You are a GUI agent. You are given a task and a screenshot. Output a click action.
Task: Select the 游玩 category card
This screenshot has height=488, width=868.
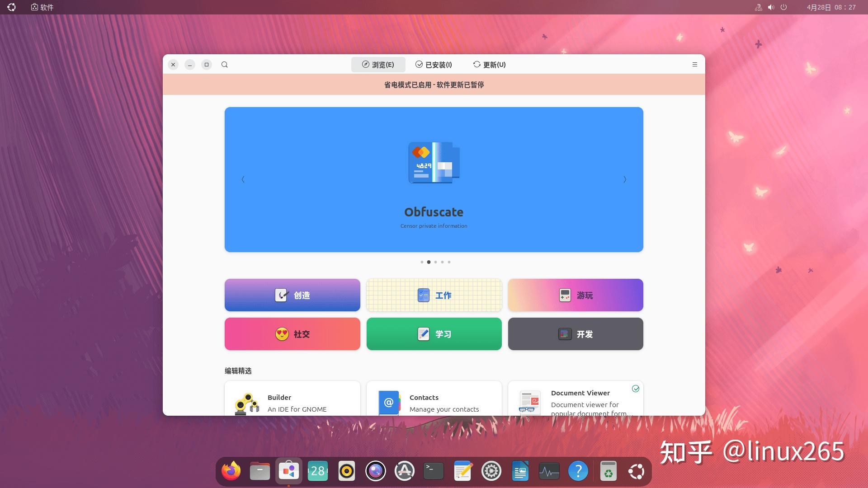click(x=575, y=295)
